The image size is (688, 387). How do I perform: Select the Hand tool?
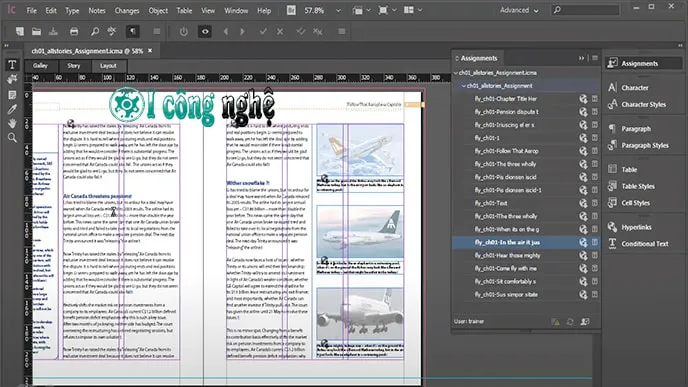click(x=12, y=123)
